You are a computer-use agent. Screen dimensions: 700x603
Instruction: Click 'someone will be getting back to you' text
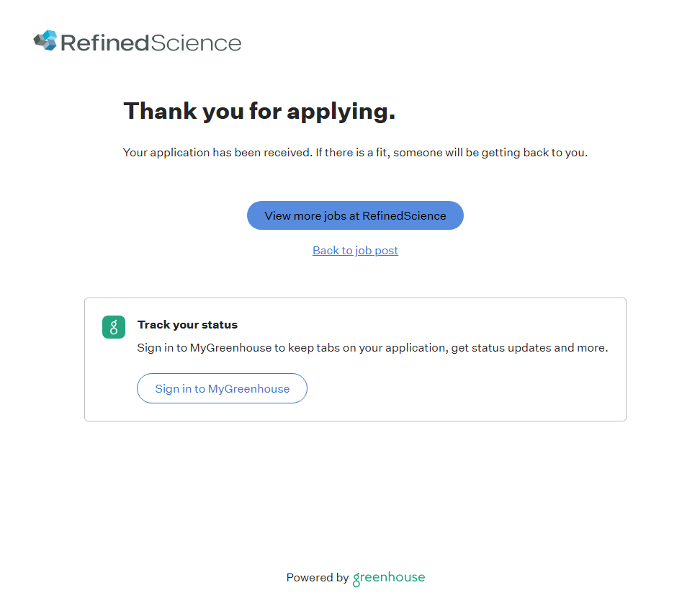tap(490, 153)
